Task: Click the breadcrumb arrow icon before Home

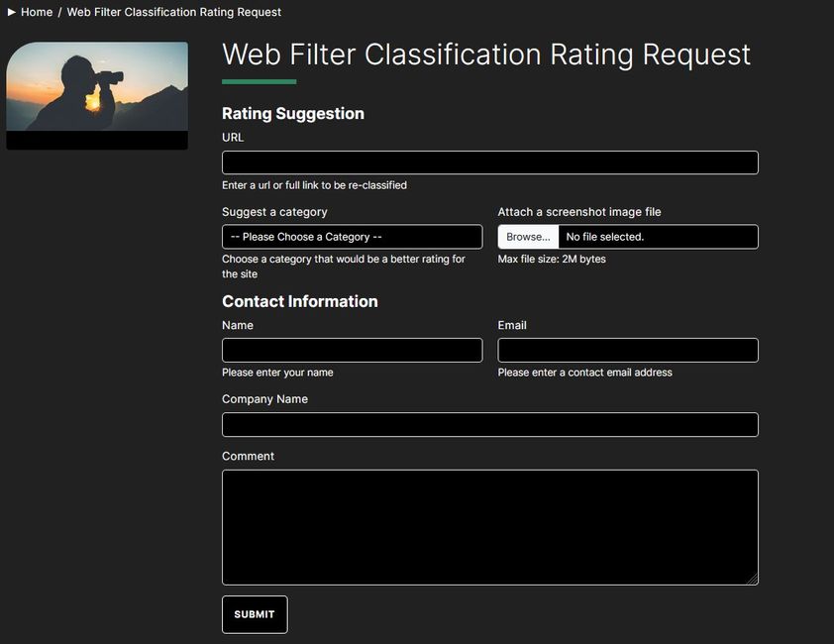Action: point(12,12)
